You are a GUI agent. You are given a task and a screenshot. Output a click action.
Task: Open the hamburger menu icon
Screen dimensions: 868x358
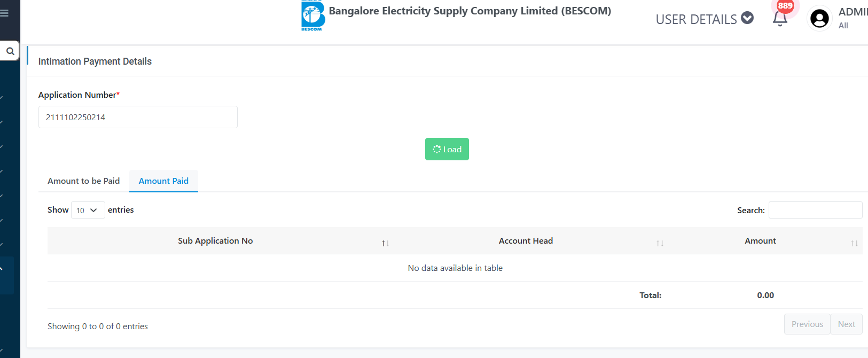4,13
